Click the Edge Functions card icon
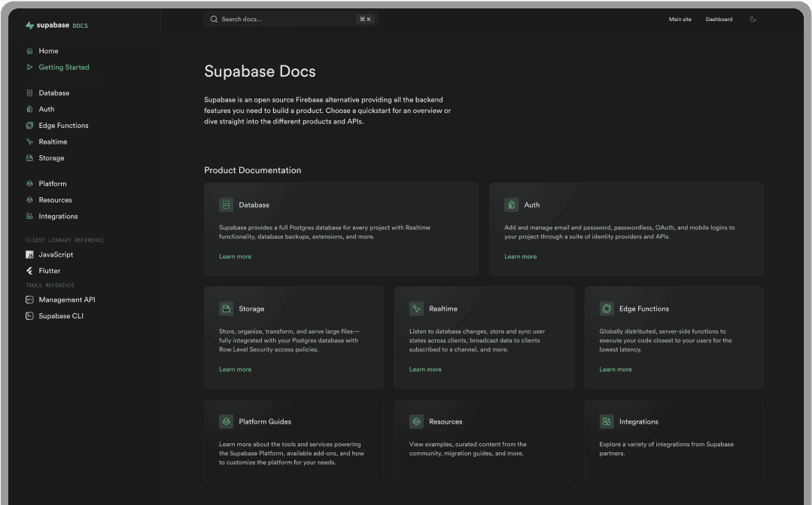 click(607, 309)
